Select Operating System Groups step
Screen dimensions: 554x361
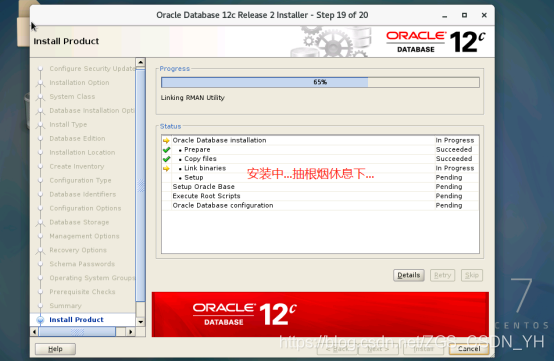pos(92,278)
